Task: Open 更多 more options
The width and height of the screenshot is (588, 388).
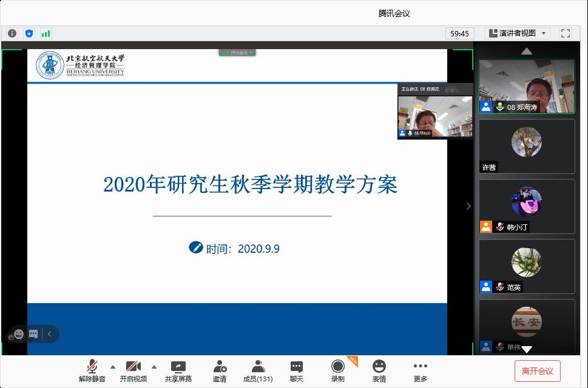Action: [420, 371]
